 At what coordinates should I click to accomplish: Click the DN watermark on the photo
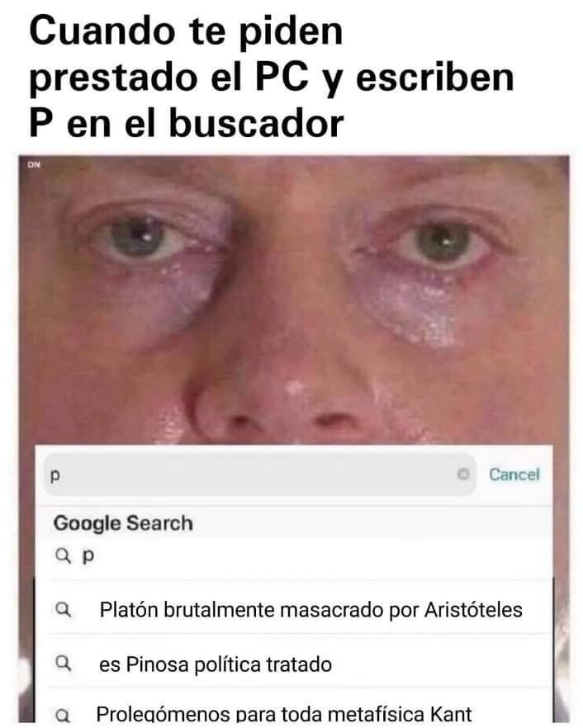coord(34,164)
